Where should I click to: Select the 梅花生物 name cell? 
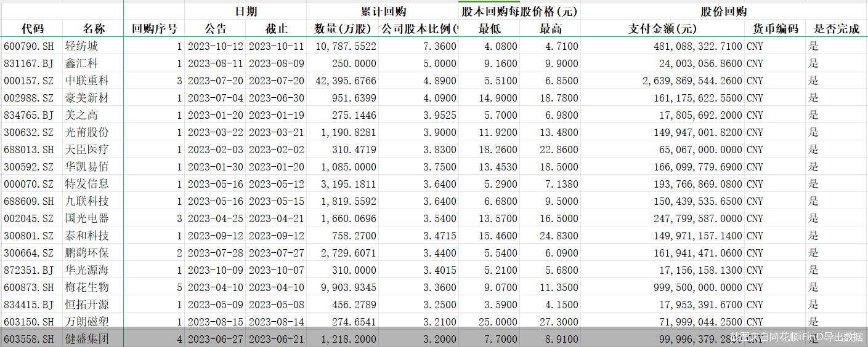87,287
